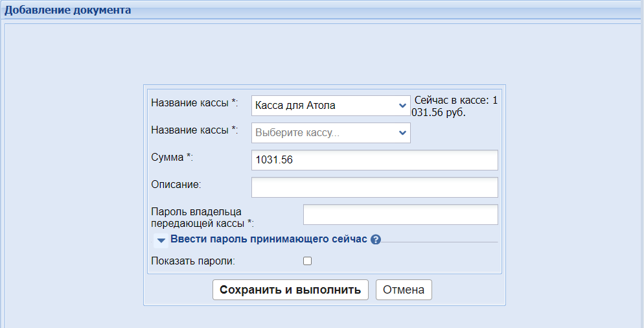The width and height of the screenshot is (644, 328).
Task: Click the 'Пароль владельца передающей кассы' label
Action: click(196, 217)
